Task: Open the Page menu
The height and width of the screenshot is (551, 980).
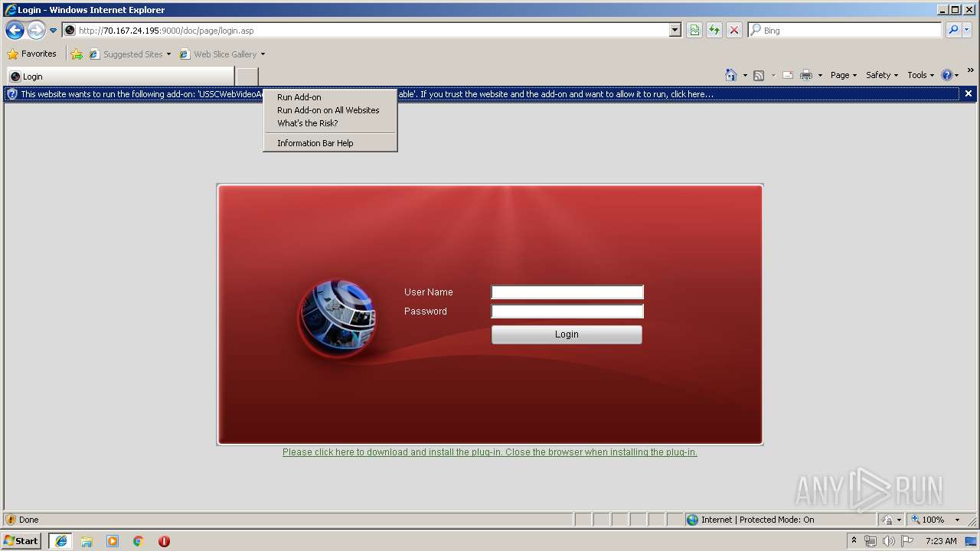Action: 844,75
